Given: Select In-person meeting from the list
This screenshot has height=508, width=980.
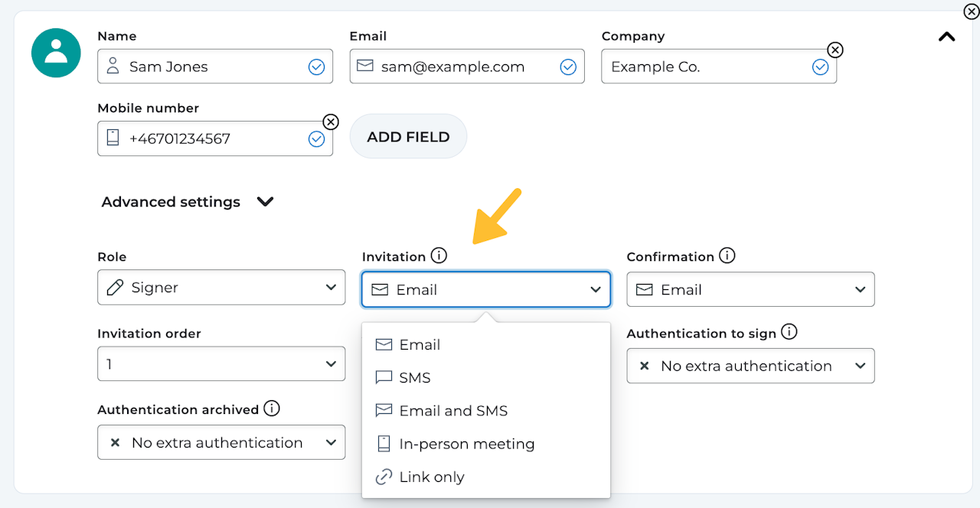Looking at the screenshot, I should point(466,444).
